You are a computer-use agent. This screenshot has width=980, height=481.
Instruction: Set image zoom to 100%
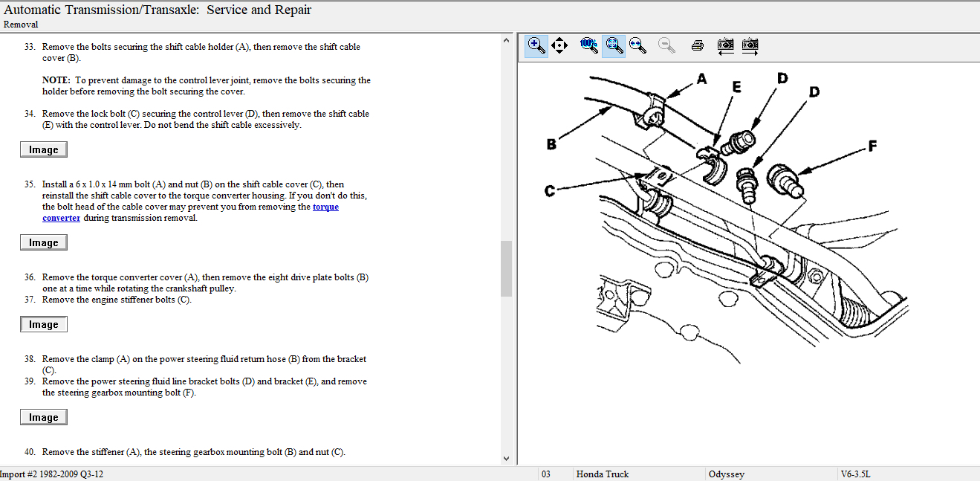[588, 45]
